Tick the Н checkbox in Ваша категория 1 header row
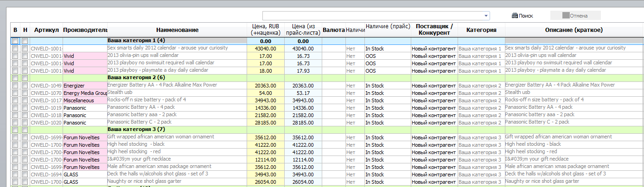 pos(25,41)
